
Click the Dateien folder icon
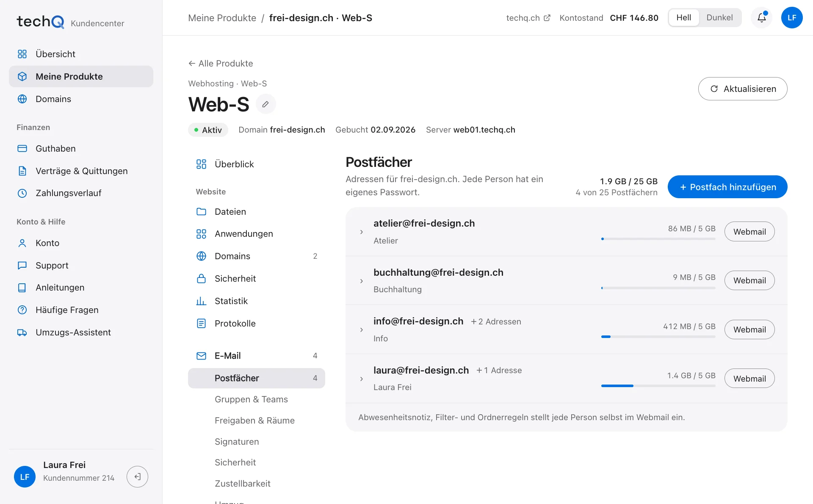pos(202,212)
